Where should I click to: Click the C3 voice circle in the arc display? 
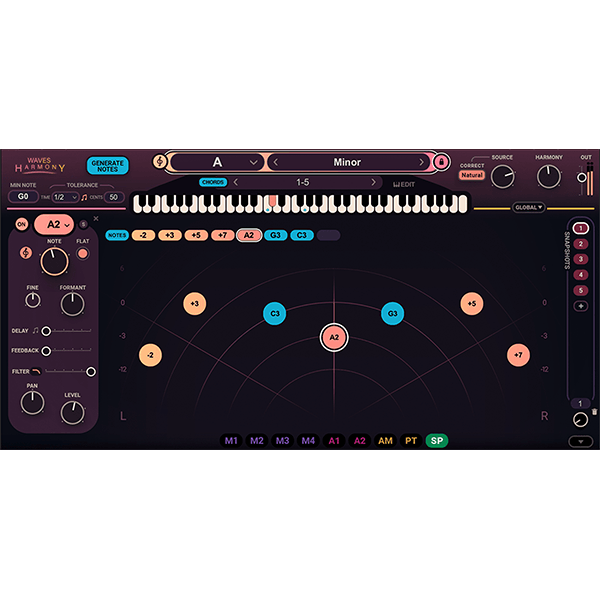click(274, 314)
